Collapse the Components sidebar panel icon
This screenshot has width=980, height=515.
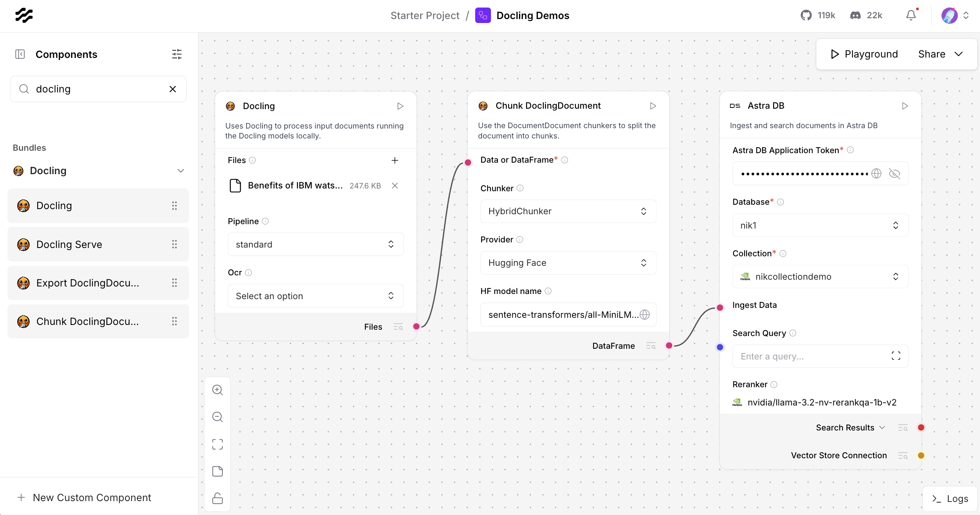[x=20, y=54]
